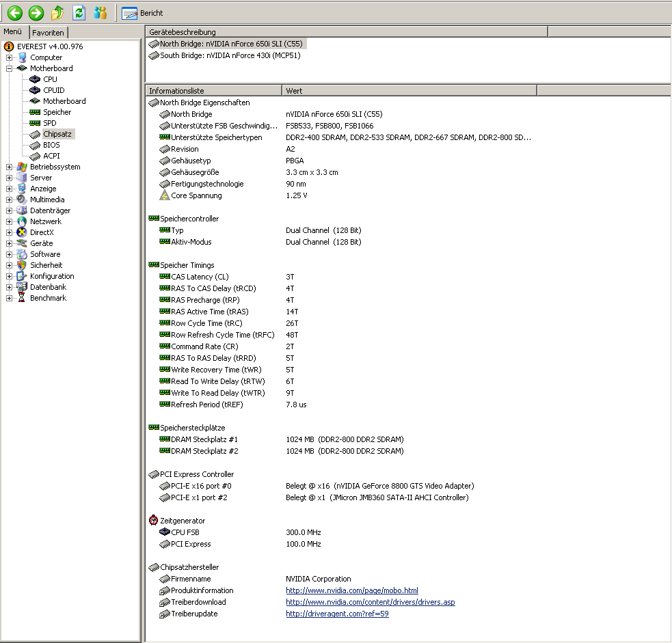Click the Informationsliste column header
The height and width of the screenshot is (643, 672).
214,91
